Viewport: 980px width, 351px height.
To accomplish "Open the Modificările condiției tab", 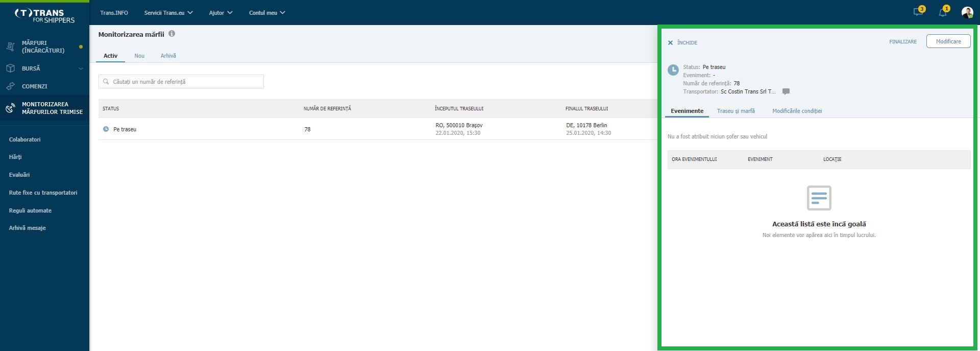I will click(797, 111).
